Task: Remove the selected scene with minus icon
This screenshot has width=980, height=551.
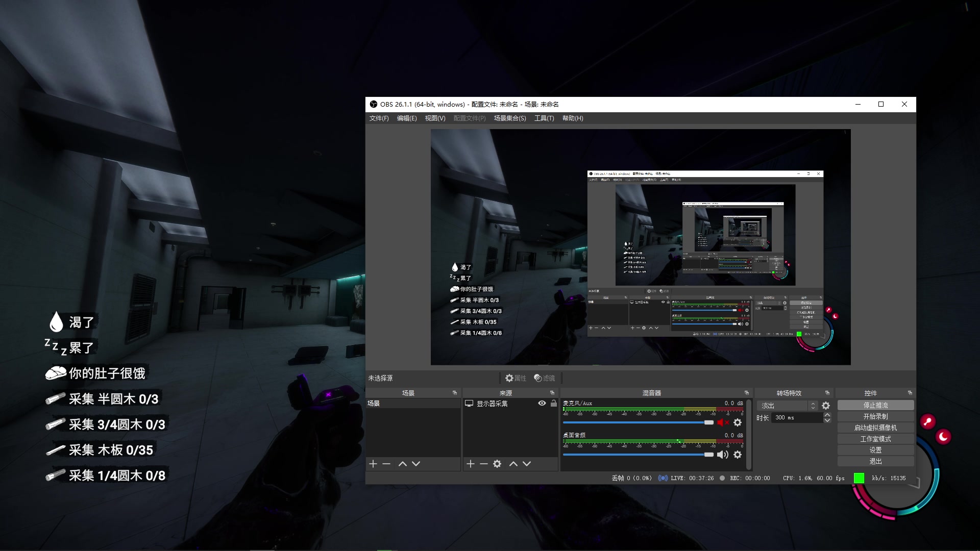Action: (x=386, y=464)
